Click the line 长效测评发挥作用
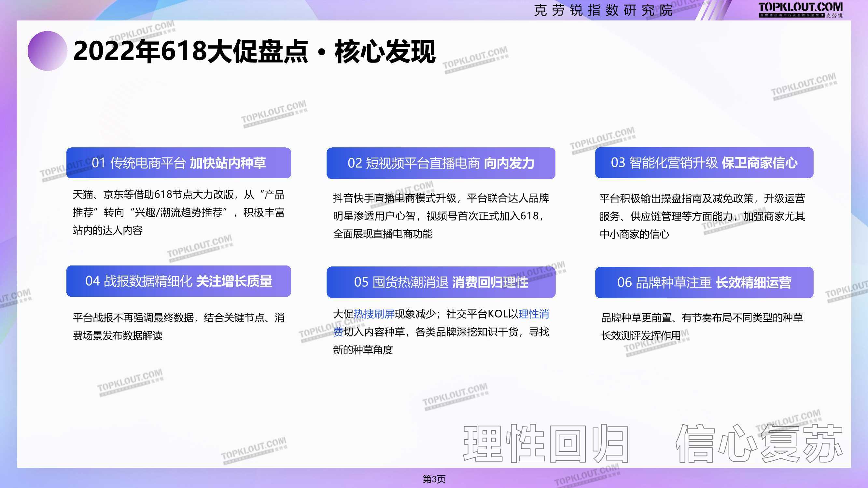Viewport: 868px width, 488px height. (641, 336)
